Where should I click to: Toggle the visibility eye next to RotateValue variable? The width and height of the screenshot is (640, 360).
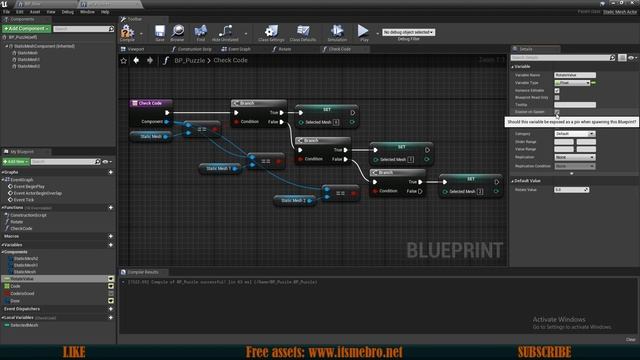(111, 279)
